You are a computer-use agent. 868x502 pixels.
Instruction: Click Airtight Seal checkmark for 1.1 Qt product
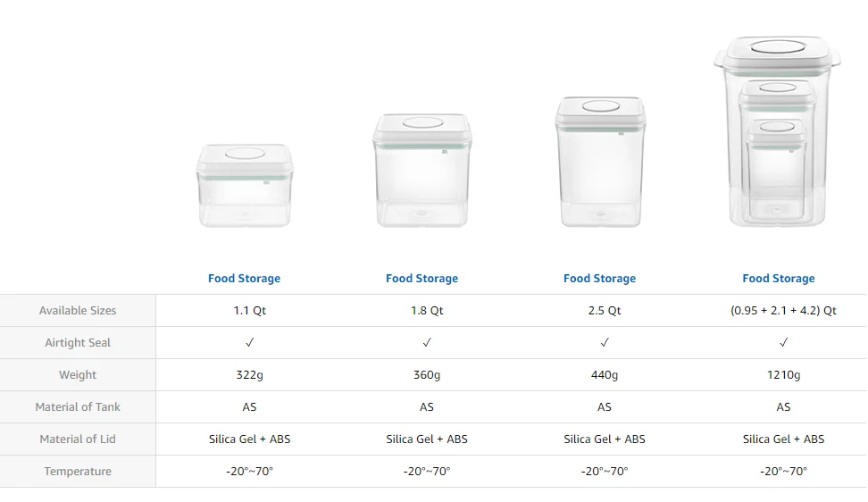tap(250, 343)
